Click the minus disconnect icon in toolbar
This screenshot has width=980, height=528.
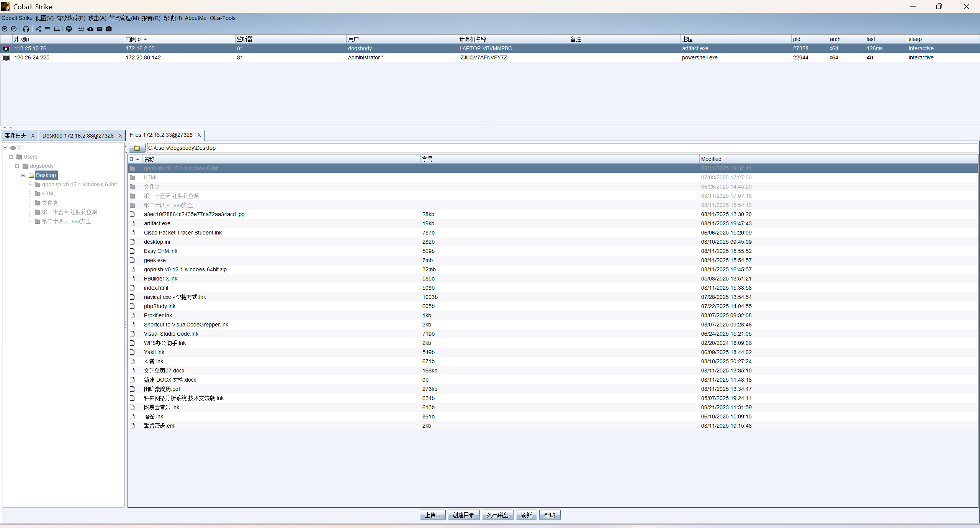(x=14, y=29)
